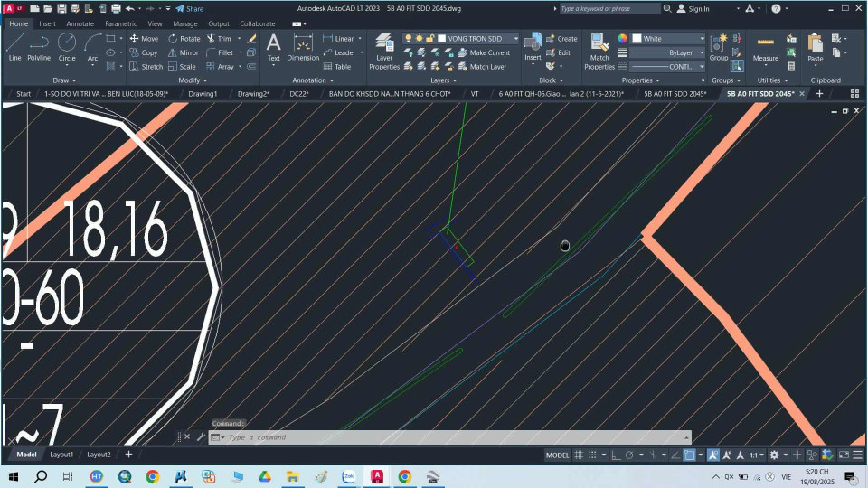Screen dimensions: 868x488
Task: Switch to the Drawing1 file tab
Action: [203, 93]
